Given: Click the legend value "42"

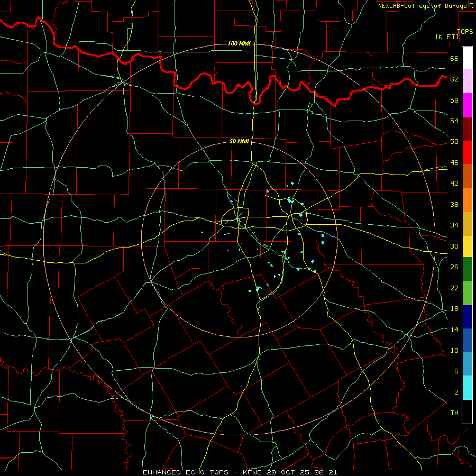Looking at the screenshot, I should (454, 183).
